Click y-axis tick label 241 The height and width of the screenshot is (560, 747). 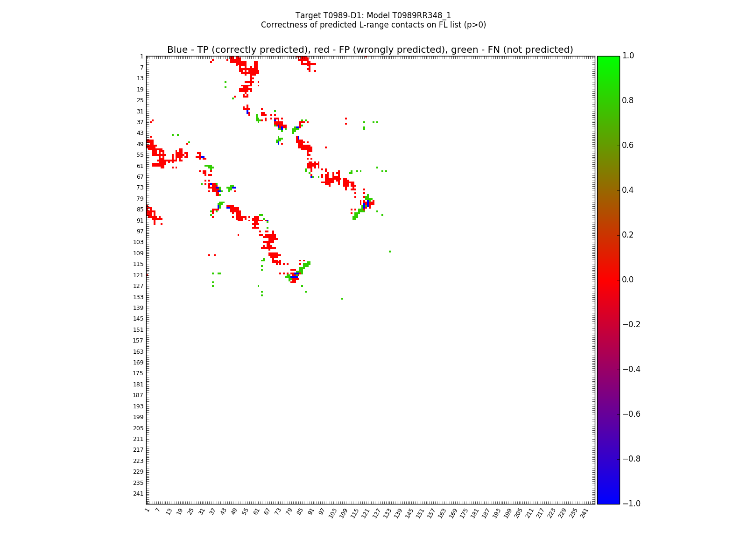pos(138,494)
